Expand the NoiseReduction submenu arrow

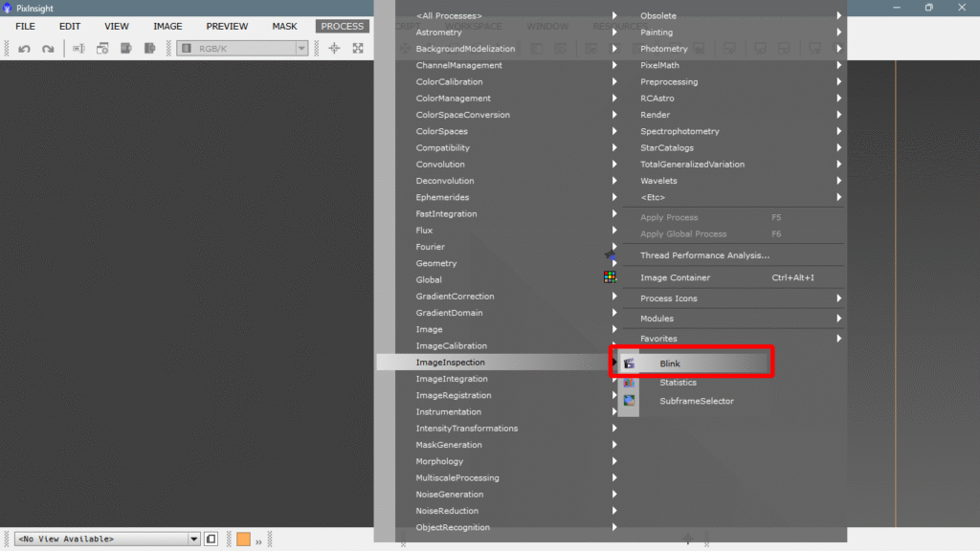[614, 511]
